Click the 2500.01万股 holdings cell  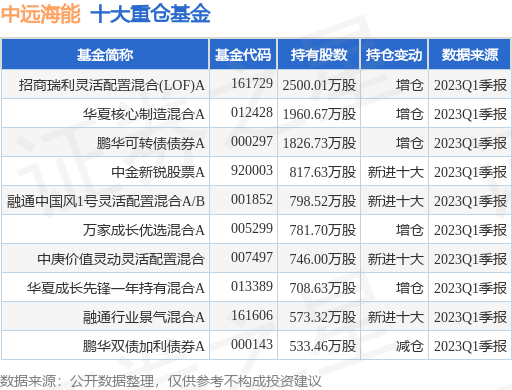coord(319,85)
